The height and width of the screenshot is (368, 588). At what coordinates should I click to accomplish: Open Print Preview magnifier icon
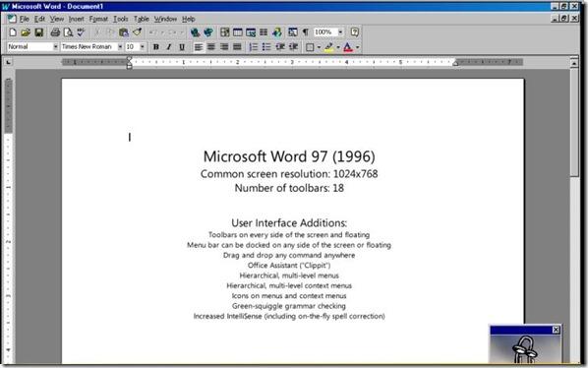[x=68, y=32]
